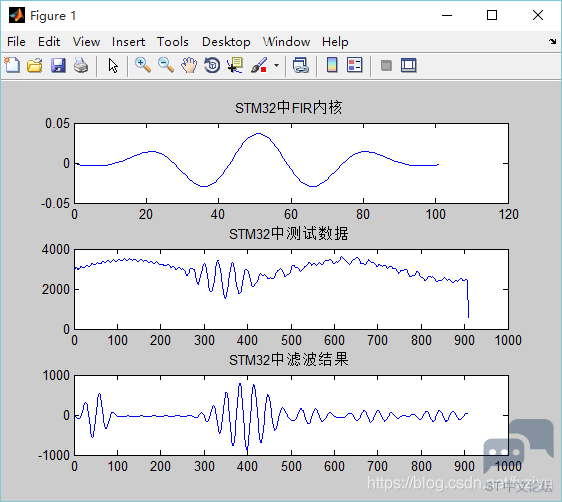Open the Tools menu
The width and height of the screenshot is (562, 502).
[x=173, y=42]
